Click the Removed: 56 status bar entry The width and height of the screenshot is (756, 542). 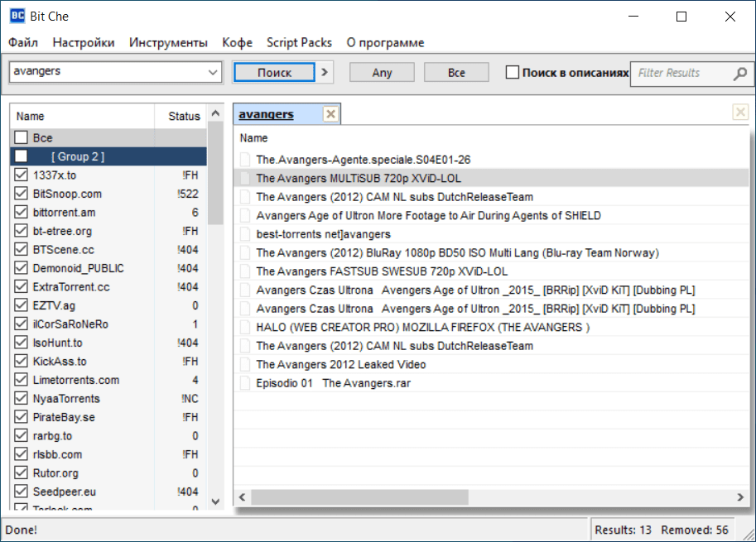tap(695, 530)
